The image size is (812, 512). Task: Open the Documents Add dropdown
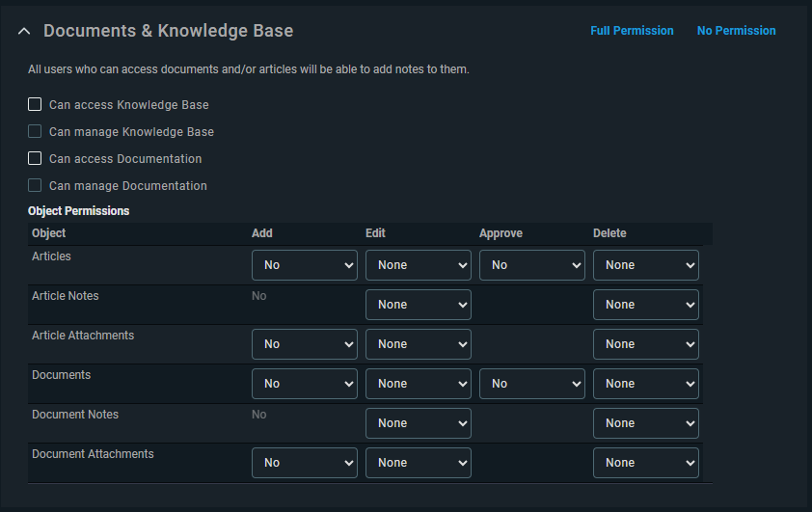[305, 384]
